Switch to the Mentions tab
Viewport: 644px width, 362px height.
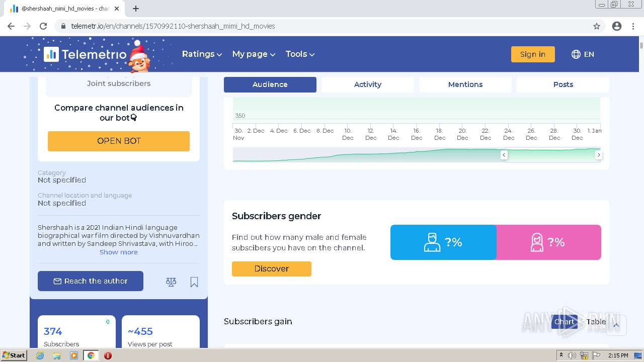[x=465, y=84]
